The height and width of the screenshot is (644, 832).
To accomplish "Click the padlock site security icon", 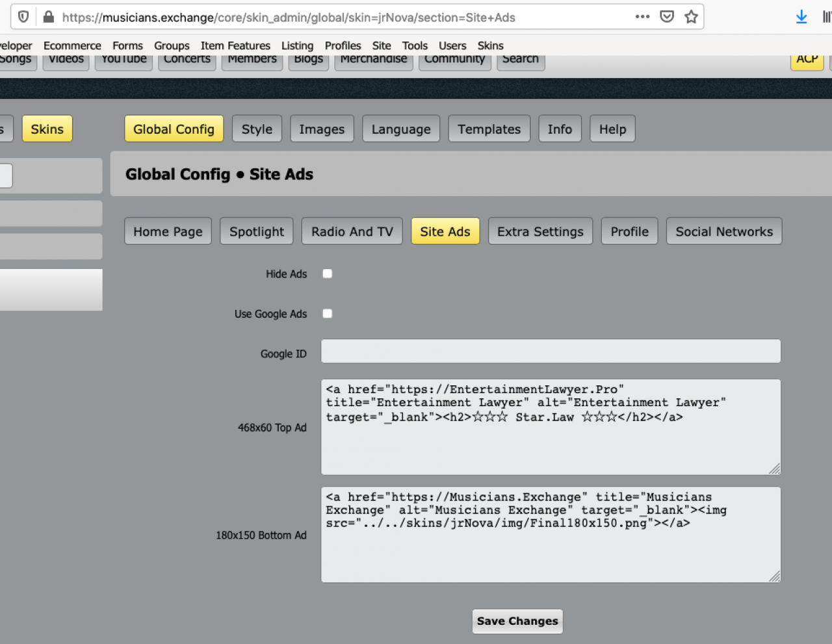I will 48,17.
